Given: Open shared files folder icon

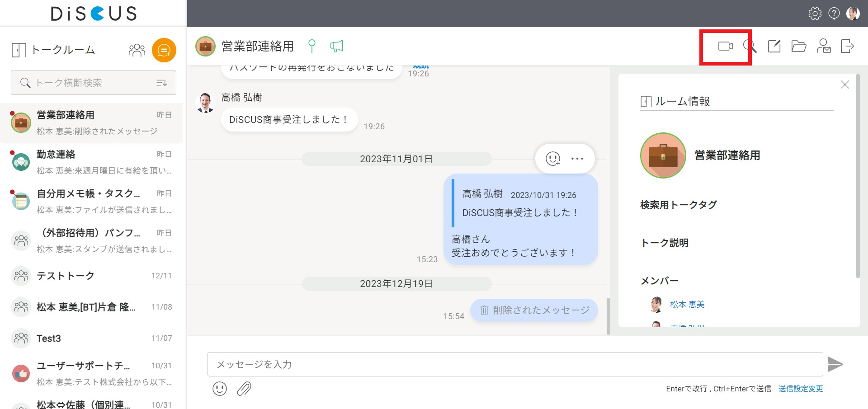Looking at the screenshot, I should pos(799,46).
